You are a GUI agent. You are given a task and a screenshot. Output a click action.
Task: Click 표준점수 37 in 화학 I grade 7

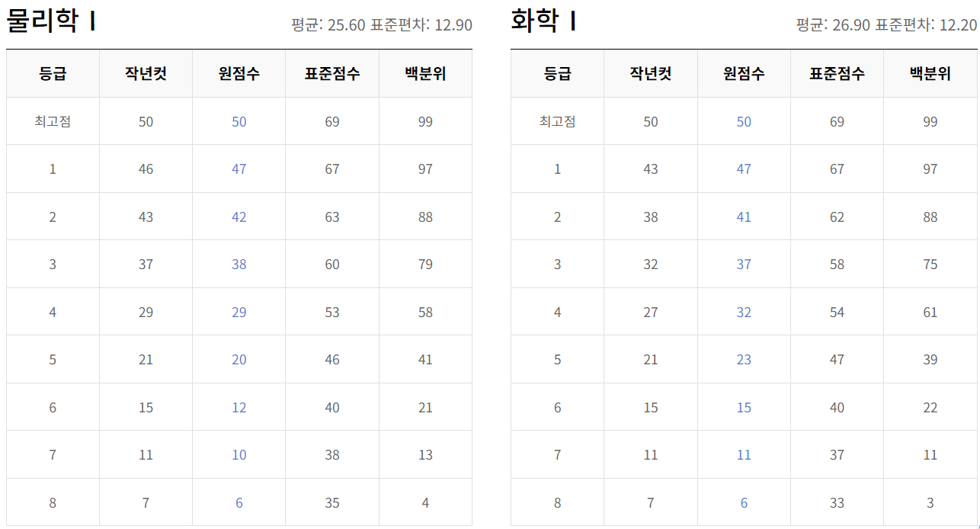click(837, 455)
